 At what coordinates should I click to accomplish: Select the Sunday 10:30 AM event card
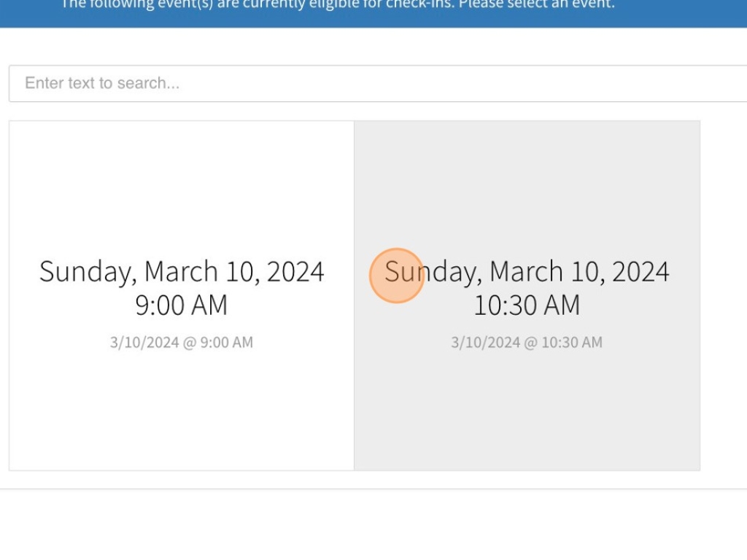(x=527, y=295)
